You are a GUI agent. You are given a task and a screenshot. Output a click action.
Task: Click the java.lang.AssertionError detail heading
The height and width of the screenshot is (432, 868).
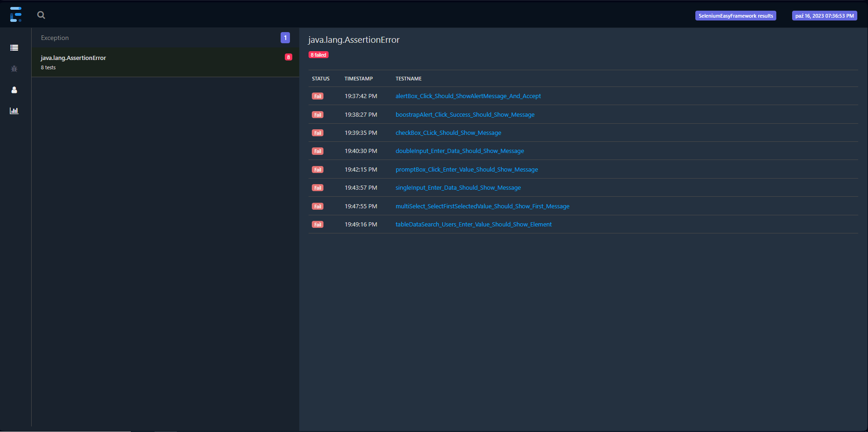point(354,40)
